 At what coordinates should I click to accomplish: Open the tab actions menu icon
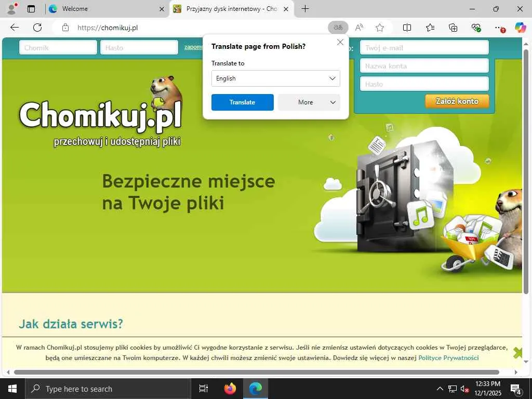pos(31,9)
